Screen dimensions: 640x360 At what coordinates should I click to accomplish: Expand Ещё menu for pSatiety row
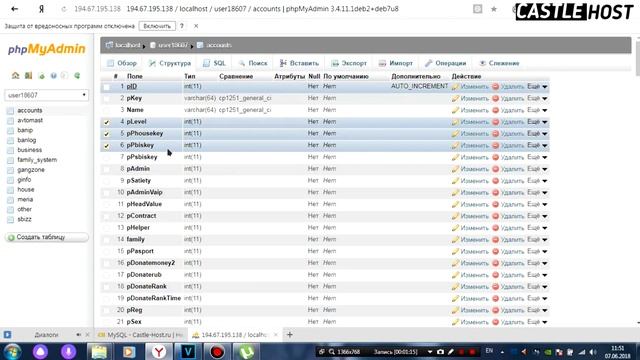[537, 181]
